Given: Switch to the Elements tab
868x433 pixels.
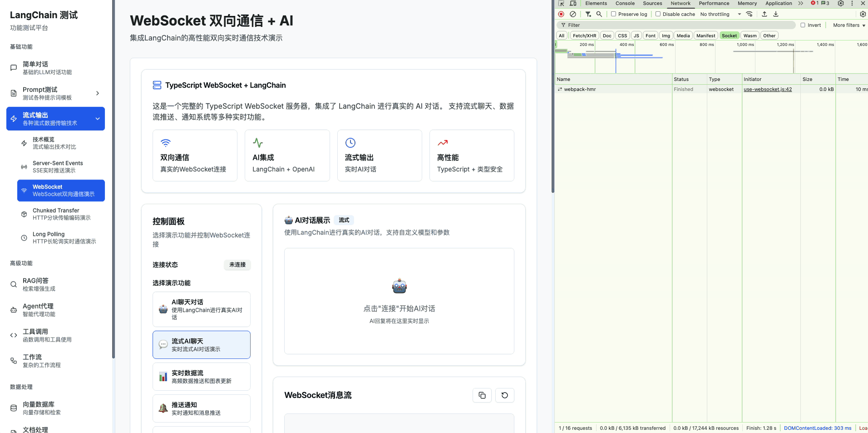Looking at the screenshot, I should click(596, 3).
